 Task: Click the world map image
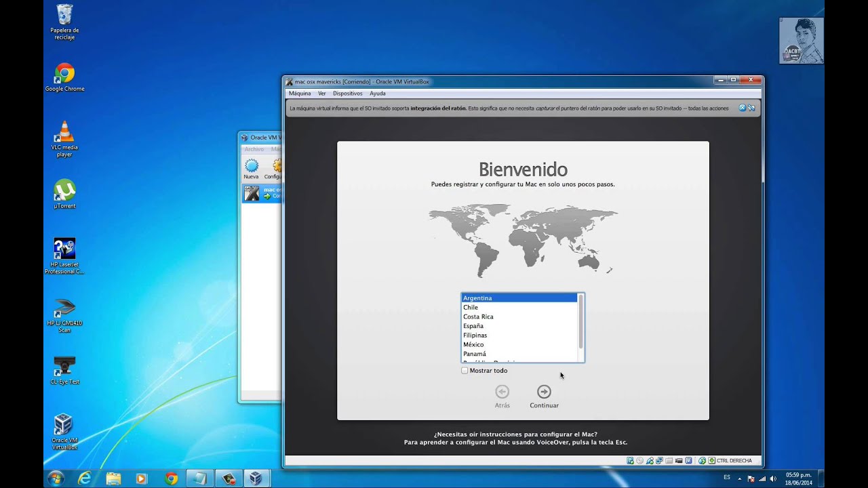(x=523, y=240)
